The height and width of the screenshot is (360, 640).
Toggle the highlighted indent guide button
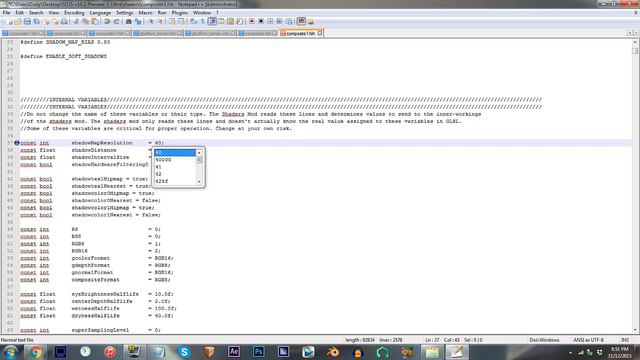pyautogui.click(x=212, y=21)
